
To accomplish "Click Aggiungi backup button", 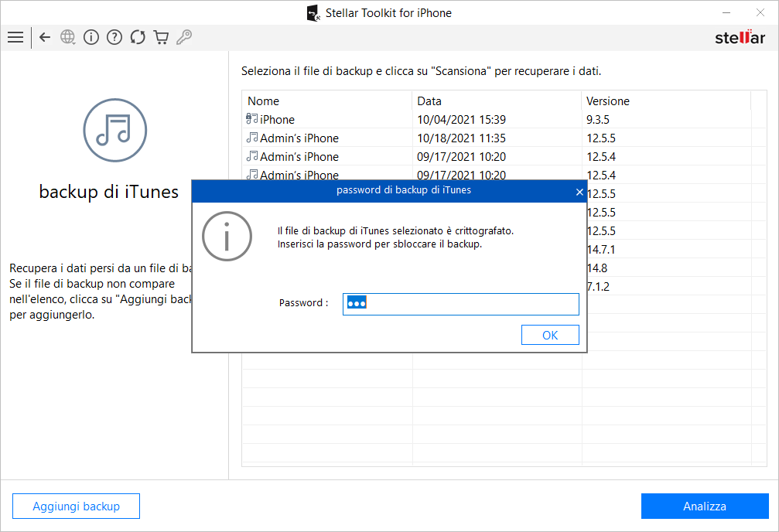I will point(76,506).
